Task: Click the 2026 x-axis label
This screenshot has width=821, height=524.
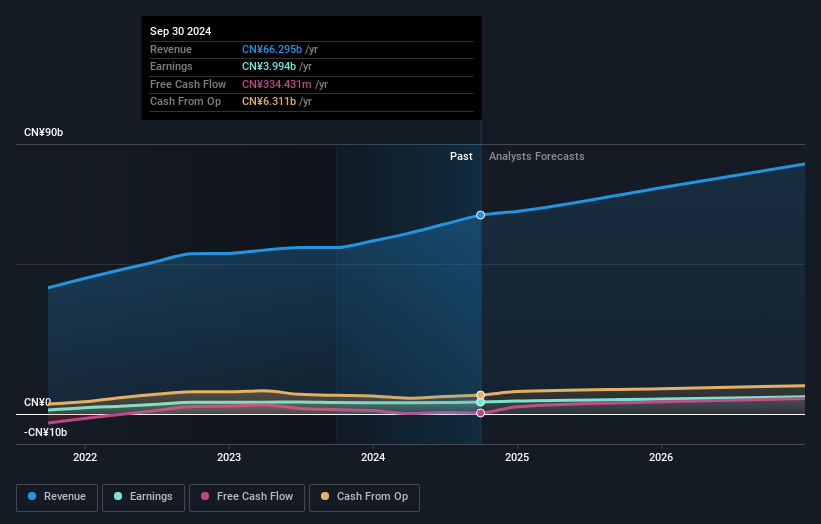Action: (661, 457)
